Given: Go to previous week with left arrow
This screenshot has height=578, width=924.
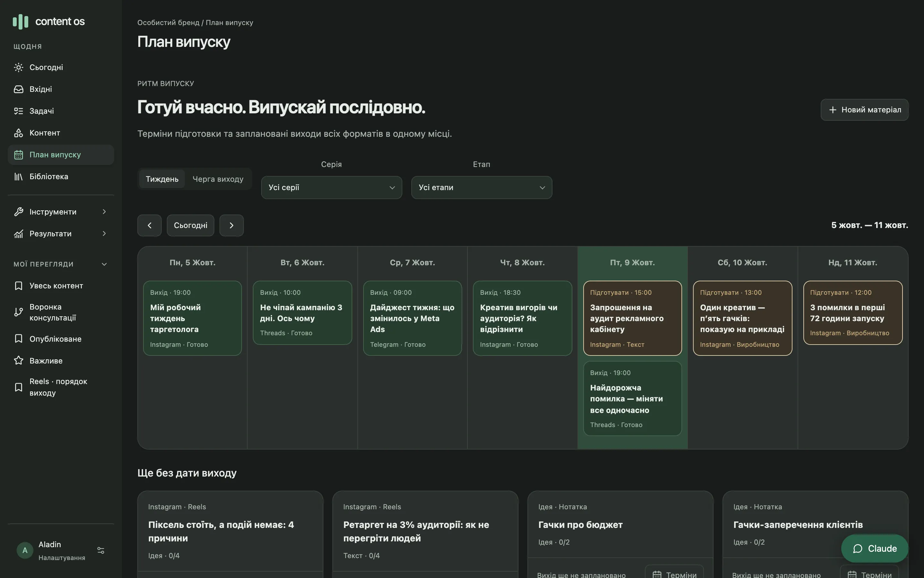Looking at the screenshot, I should tap(149, 225).
